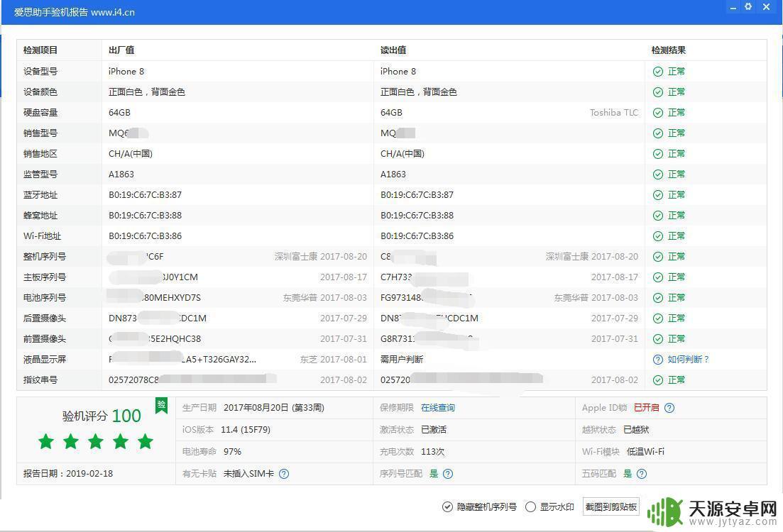Viewport: 783px width, 532px height.
Task: Select the 显示水印 option
Action: tap(530, 507)
